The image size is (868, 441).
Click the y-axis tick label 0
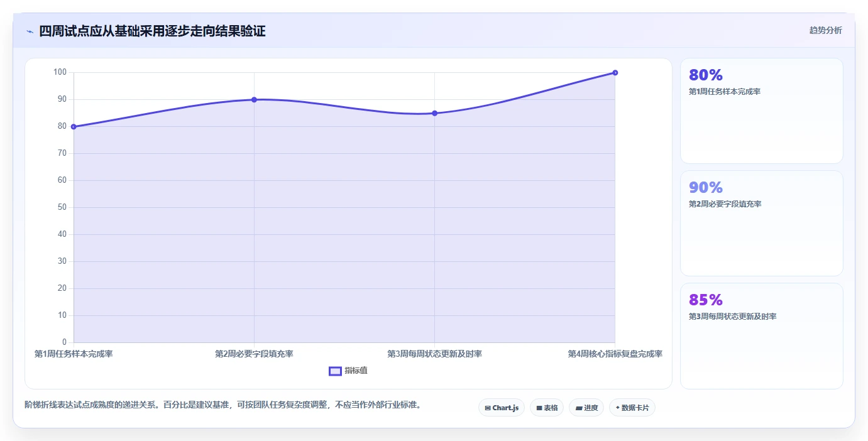[x=64, y=342]
